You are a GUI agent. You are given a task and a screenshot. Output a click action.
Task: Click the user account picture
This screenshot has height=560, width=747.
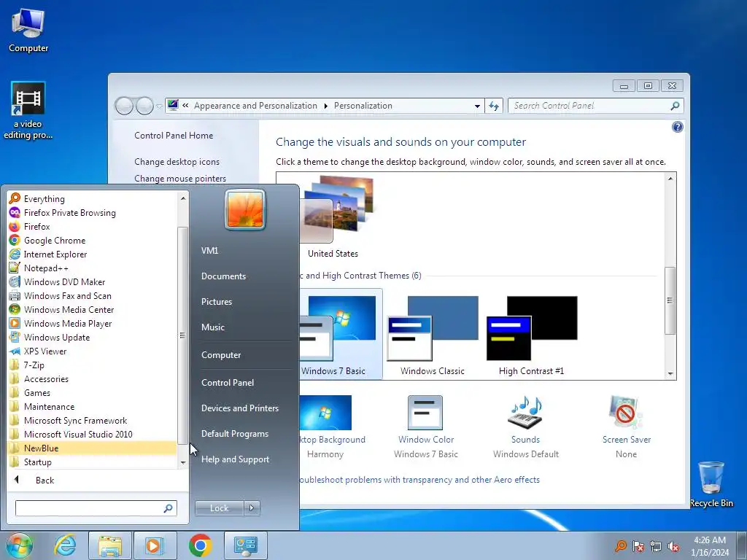(245, 209)
